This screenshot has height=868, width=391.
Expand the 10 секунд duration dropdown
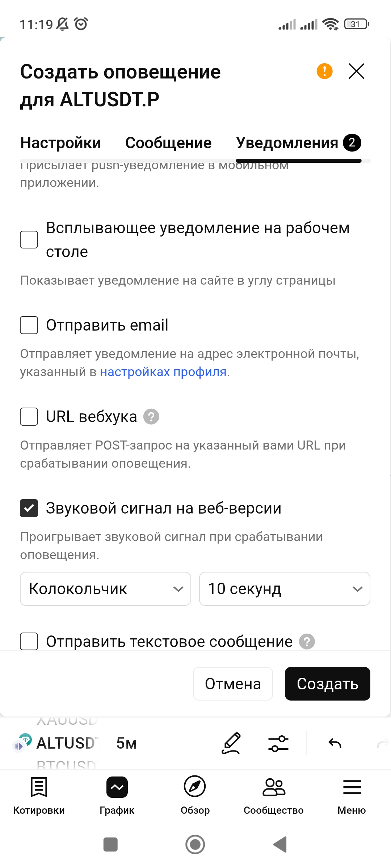tap(285, 588)
